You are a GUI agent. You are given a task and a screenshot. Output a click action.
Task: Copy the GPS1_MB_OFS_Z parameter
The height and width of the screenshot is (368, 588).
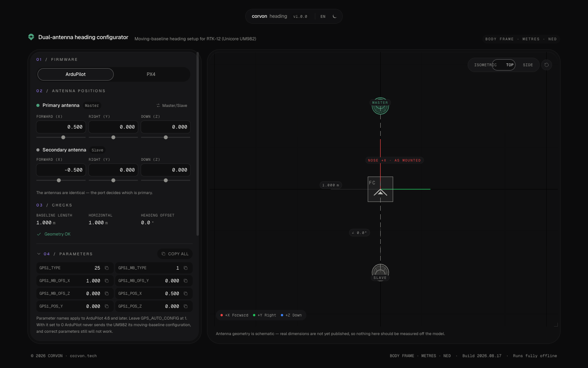coord(107,294)
